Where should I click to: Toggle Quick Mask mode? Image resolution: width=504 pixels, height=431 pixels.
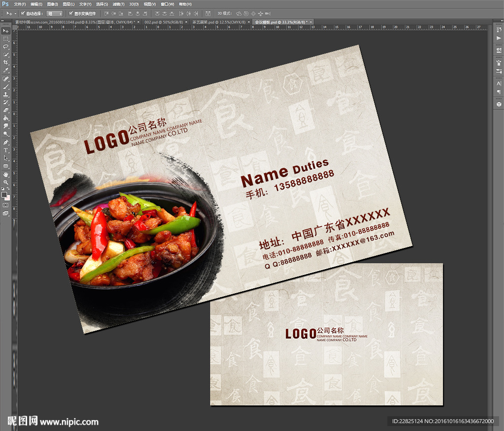point(6,205)
